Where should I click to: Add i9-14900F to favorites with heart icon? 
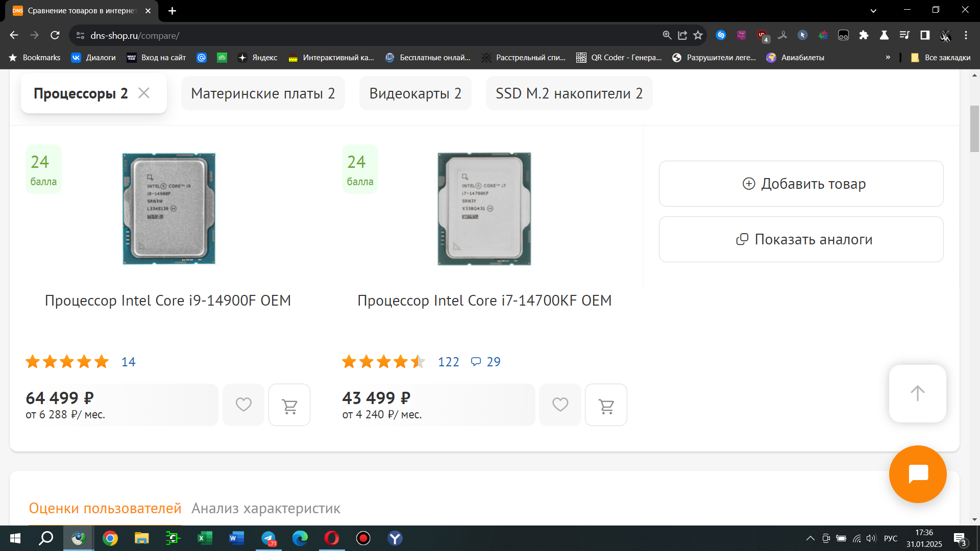click(x=243, y=405)
